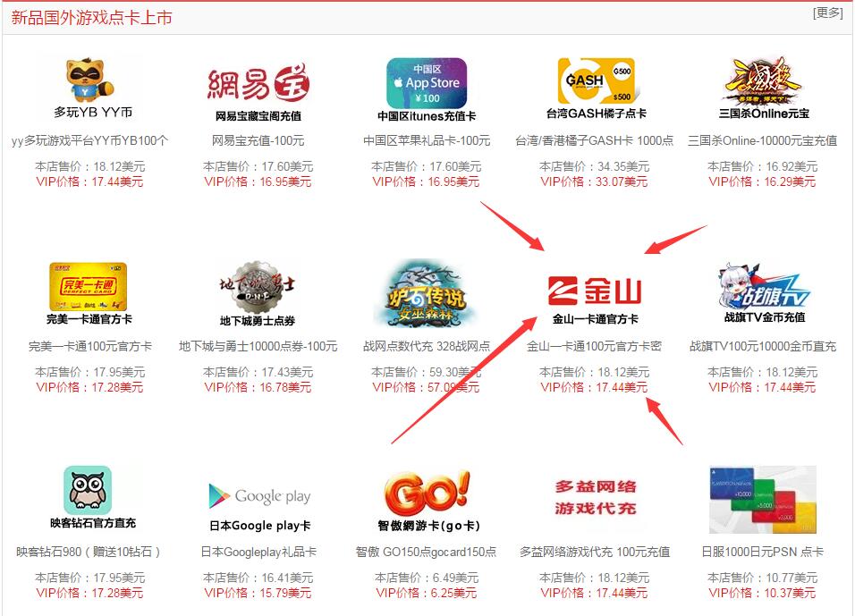Click VIP价格：16.78美元 text
This screenshot has width=855, height=616.
tap(258, 387)
